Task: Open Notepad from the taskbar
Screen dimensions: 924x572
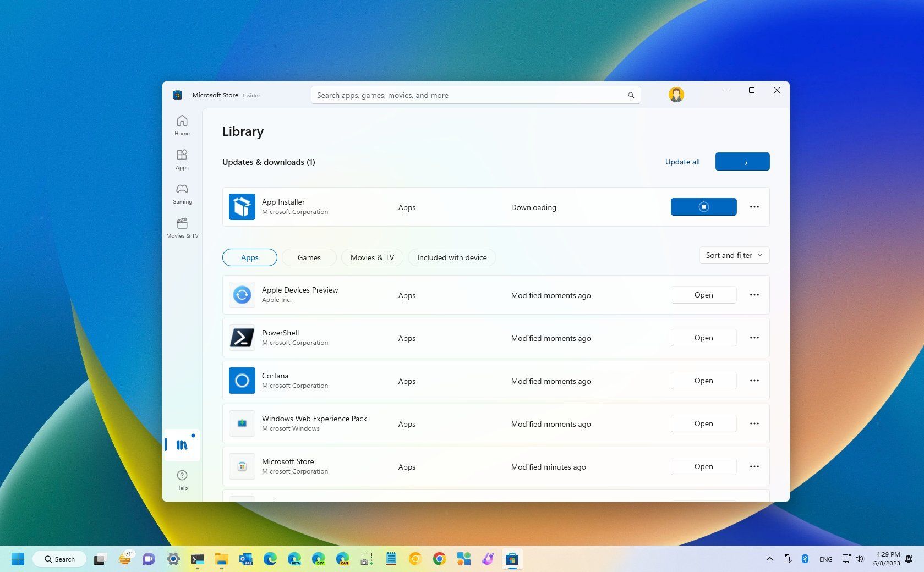Action: (x=391, y=559)
